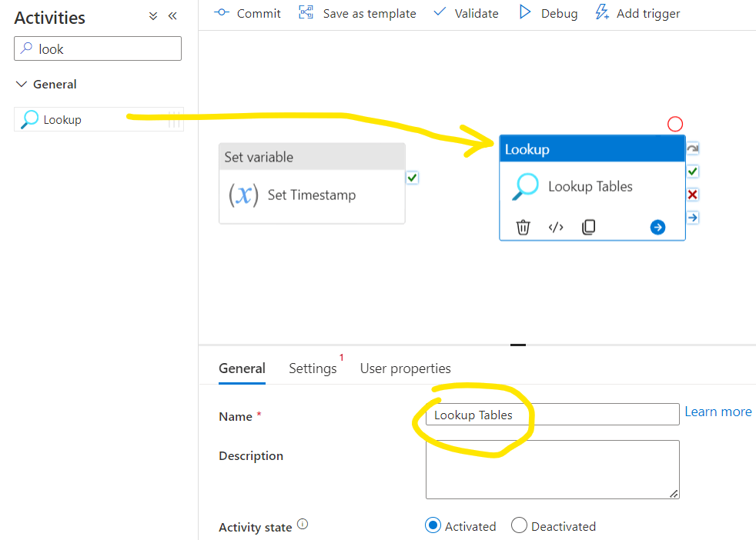Click the skipped connector arrow on Lookup

click(x=692, y=148)
